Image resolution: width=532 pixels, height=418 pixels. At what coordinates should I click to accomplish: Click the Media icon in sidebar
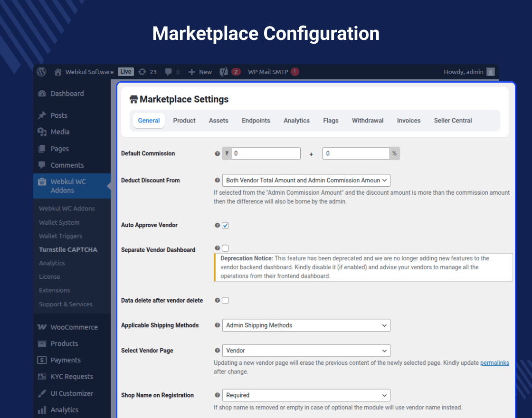point(42,132)
